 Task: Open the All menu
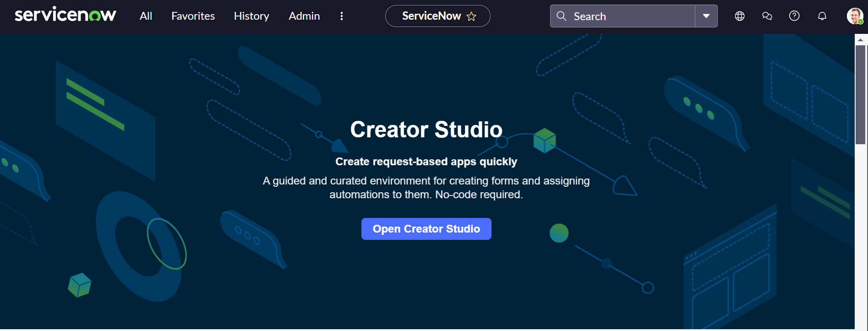pos(146,16)
